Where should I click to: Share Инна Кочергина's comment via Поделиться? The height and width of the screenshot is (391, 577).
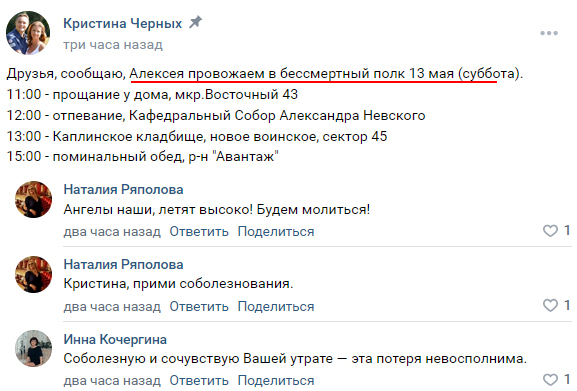(x=276, y=380)
